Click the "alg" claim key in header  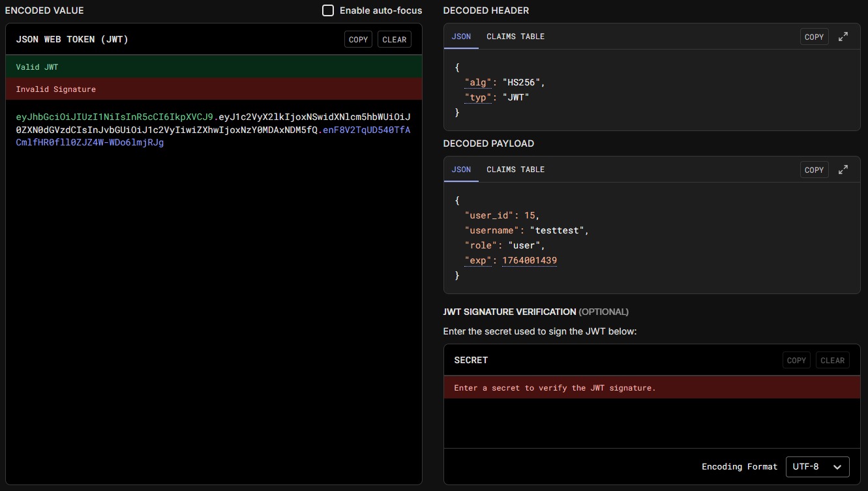[x=477, y=83]
